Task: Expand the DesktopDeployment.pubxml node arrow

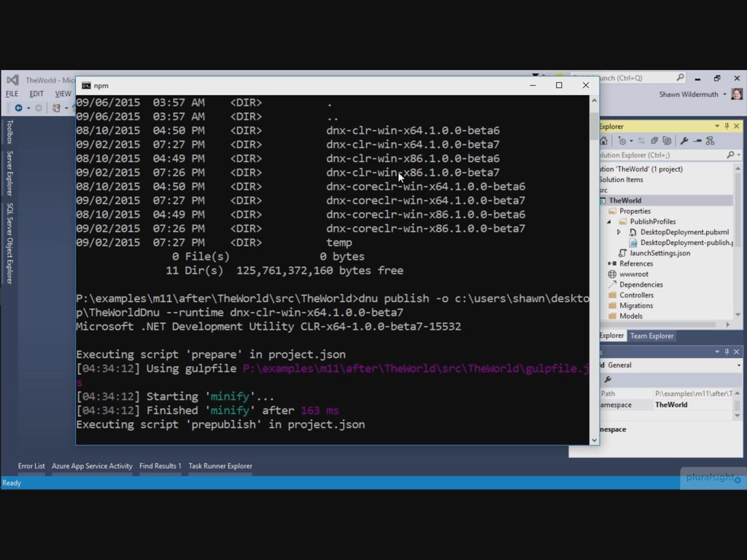Action: [x=619, y=233]
